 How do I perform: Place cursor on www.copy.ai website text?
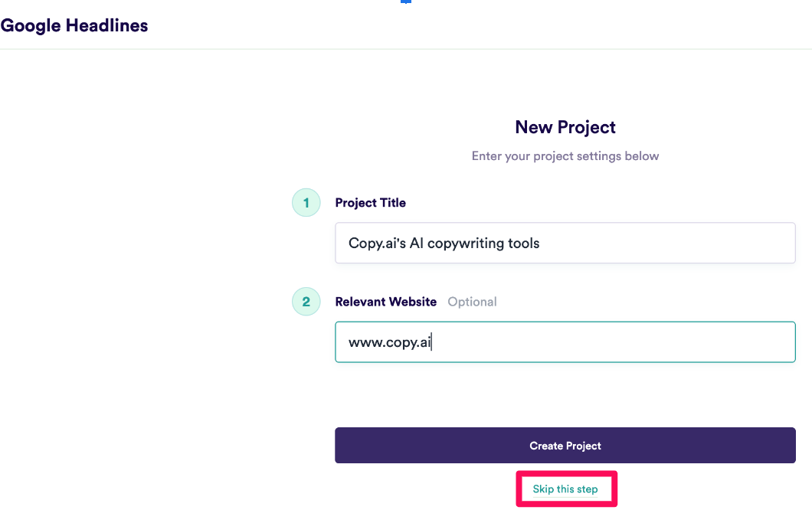390,342
